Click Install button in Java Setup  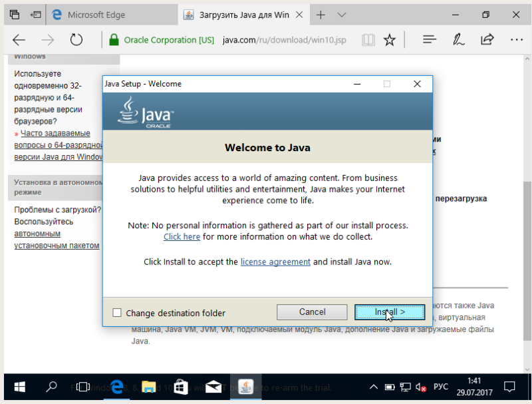[390, 311]
